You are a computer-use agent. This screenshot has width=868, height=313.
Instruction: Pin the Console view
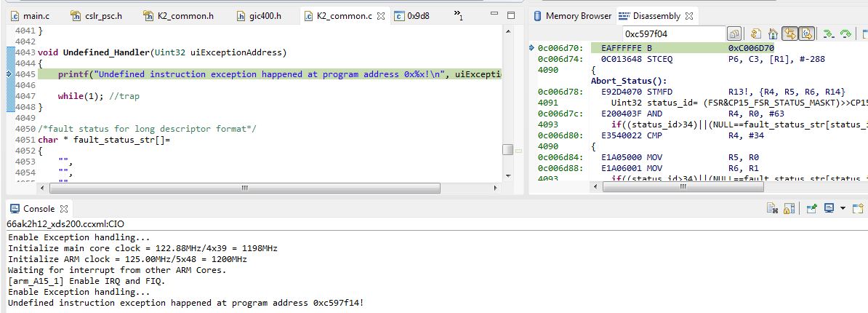tap(812, 208)
